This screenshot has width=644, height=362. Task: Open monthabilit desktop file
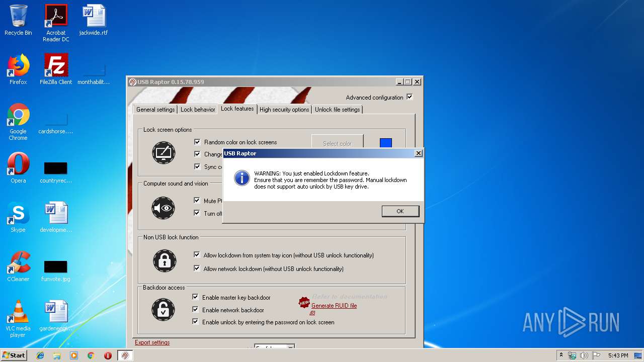click(x=94, y=74)
